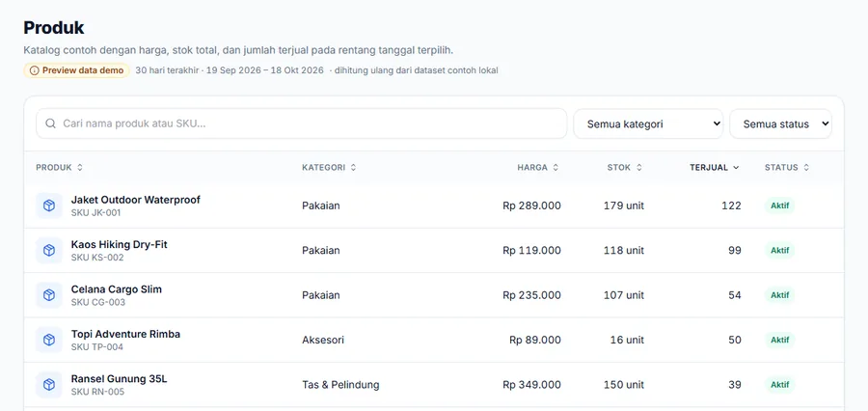This screenshot has height=411, width=868.
Task: Click the info icon in Preview data demo badge
Action: click(x=35, y=70)
